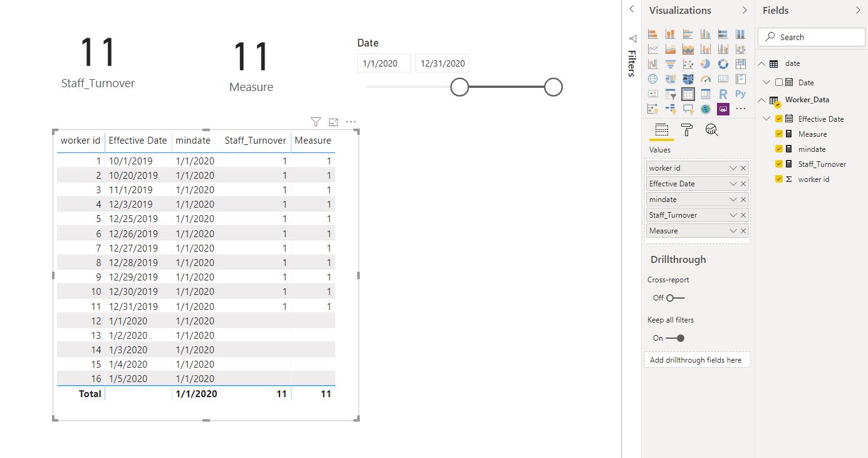Screen dimensions: 868x458
Task: Open the Format paint roller pane
Action: pyautogui.click(x=687, y=130)
